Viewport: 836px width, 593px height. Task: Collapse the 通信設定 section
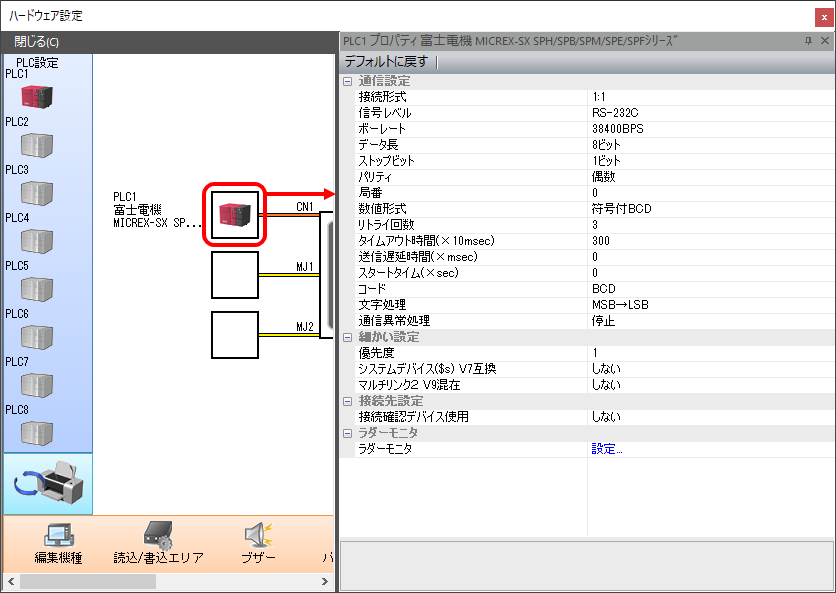click(347, 81)
